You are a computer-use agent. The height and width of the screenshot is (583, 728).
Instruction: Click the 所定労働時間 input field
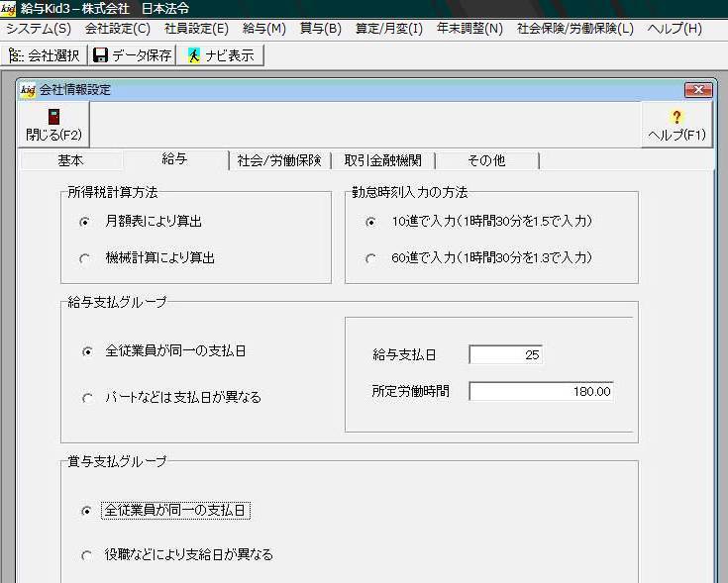coord(542,391)
